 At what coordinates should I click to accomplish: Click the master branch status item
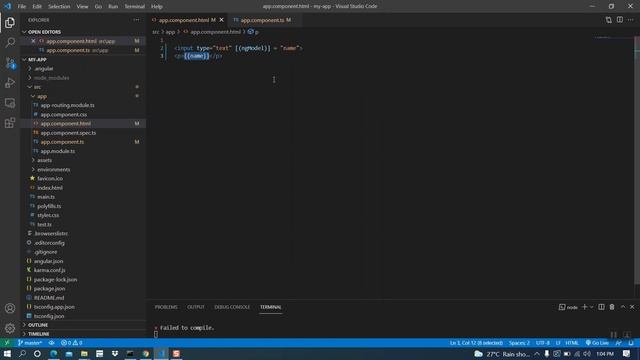tap(30, 343)
